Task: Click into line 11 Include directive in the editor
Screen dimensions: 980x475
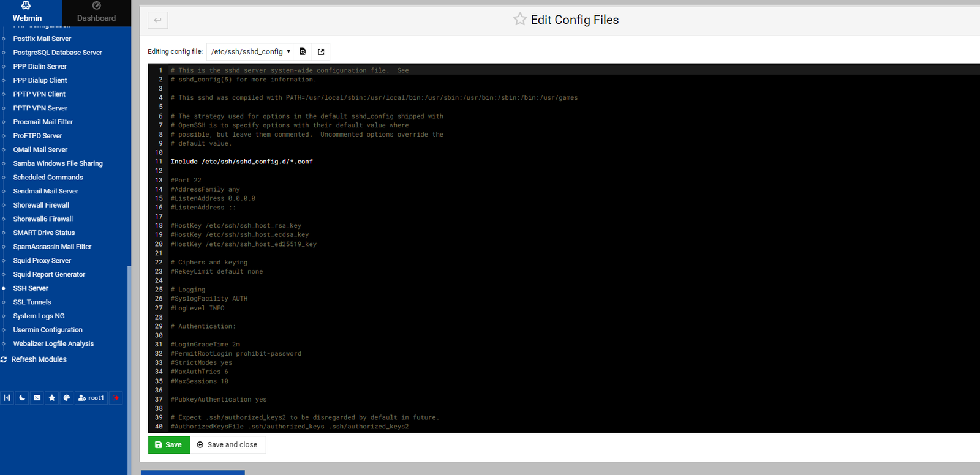Action: pyautogui.click(x=241, y=162)
